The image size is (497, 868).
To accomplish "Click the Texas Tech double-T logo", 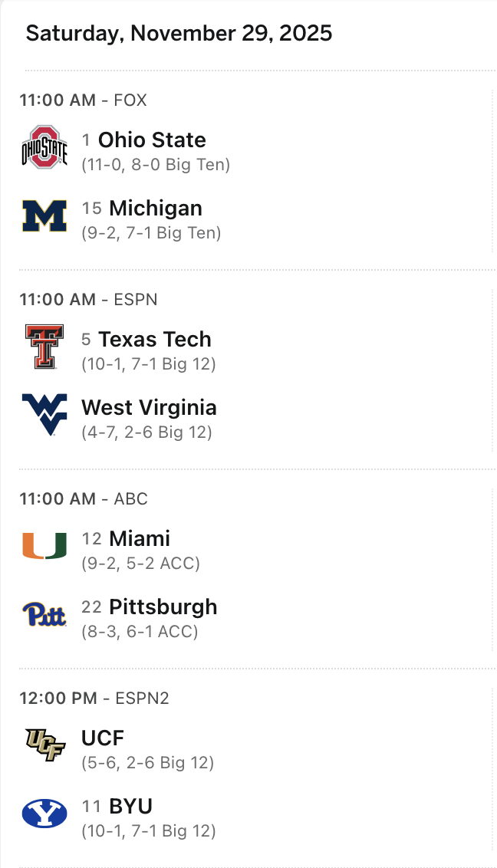I will (44, 347).
